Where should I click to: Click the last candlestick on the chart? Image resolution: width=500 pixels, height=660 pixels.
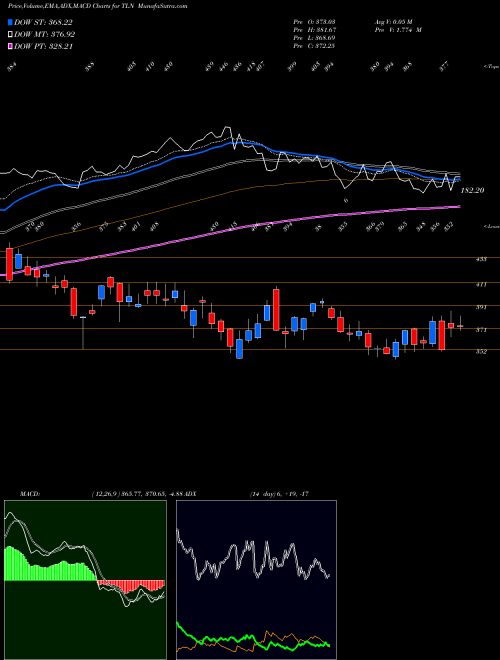(460, 326)
